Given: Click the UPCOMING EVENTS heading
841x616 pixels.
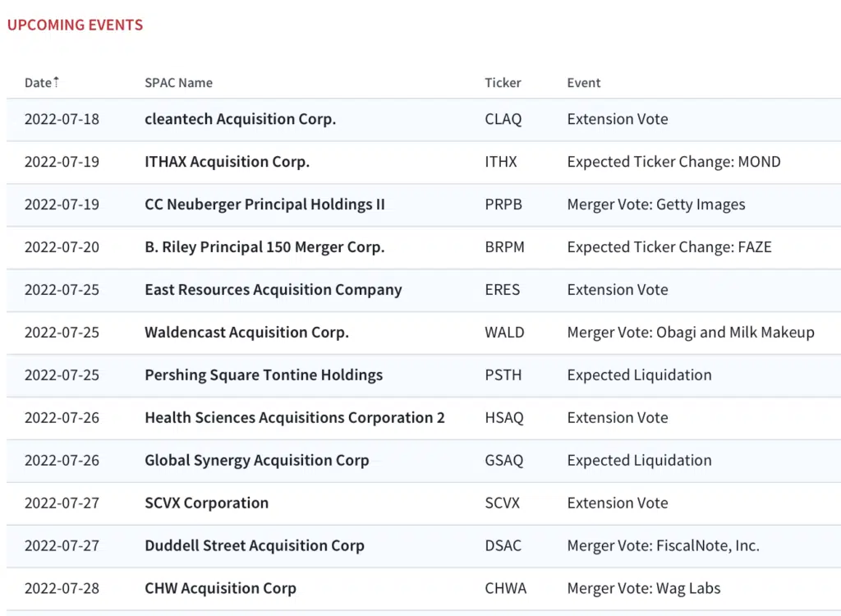Looking at the screenshot, I should point(75,25).
